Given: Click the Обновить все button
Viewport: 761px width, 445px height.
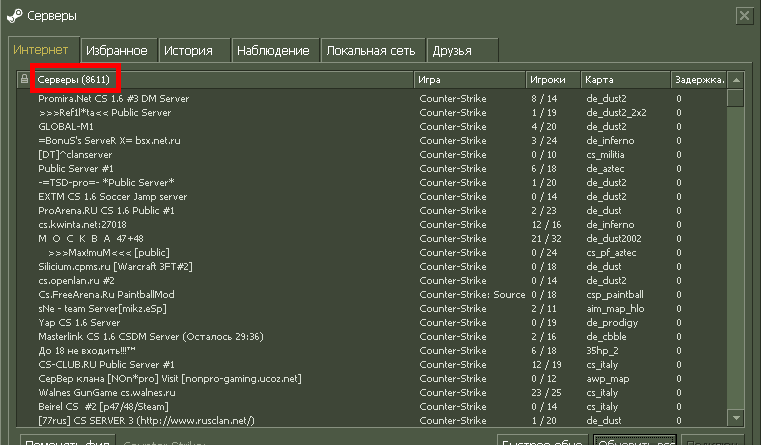Looking at the screenshot, I should coord(635,441).
